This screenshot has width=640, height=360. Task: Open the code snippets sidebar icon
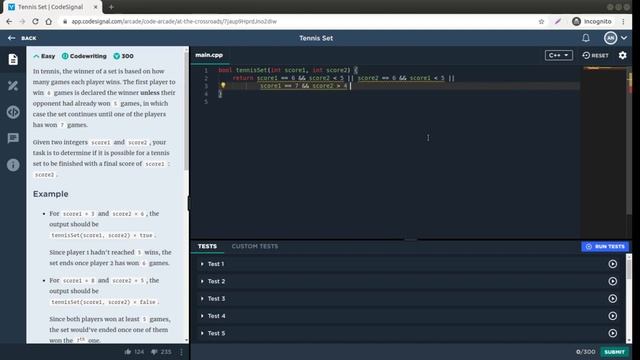coord(13,112)
